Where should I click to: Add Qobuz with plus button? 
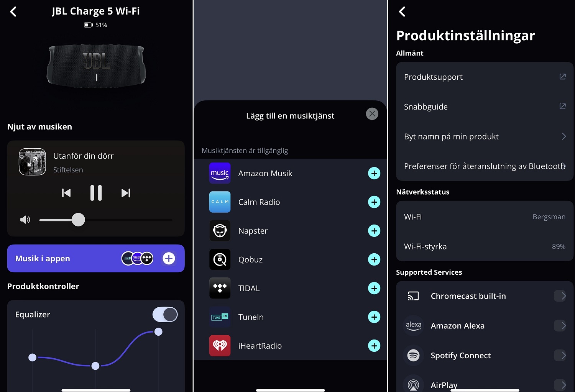click(374, 259)
